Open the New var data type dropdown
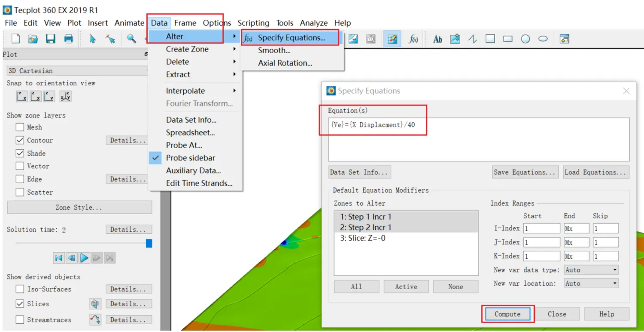 point(591,270)
